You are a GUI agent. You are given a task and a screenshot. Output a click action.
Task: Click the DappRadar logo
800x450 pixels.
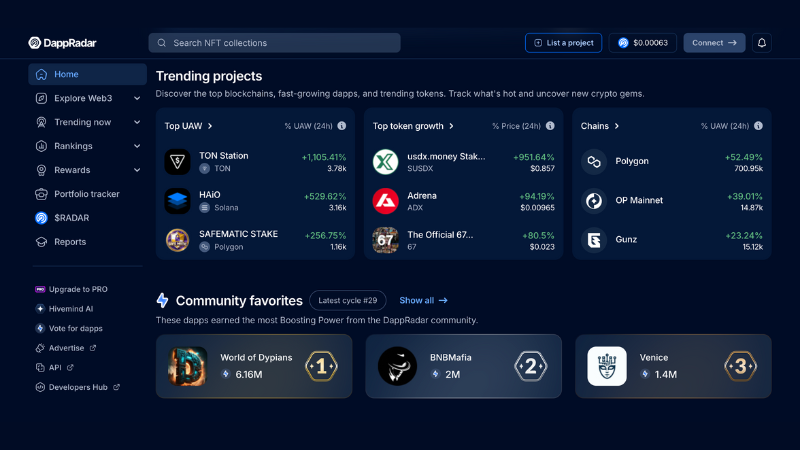coord(62,43)
